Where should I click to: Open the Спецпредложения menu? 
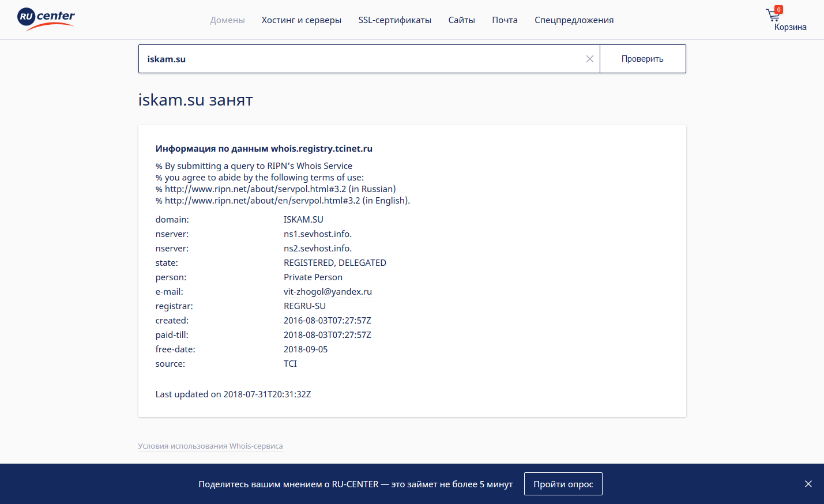tap(574, 20)
